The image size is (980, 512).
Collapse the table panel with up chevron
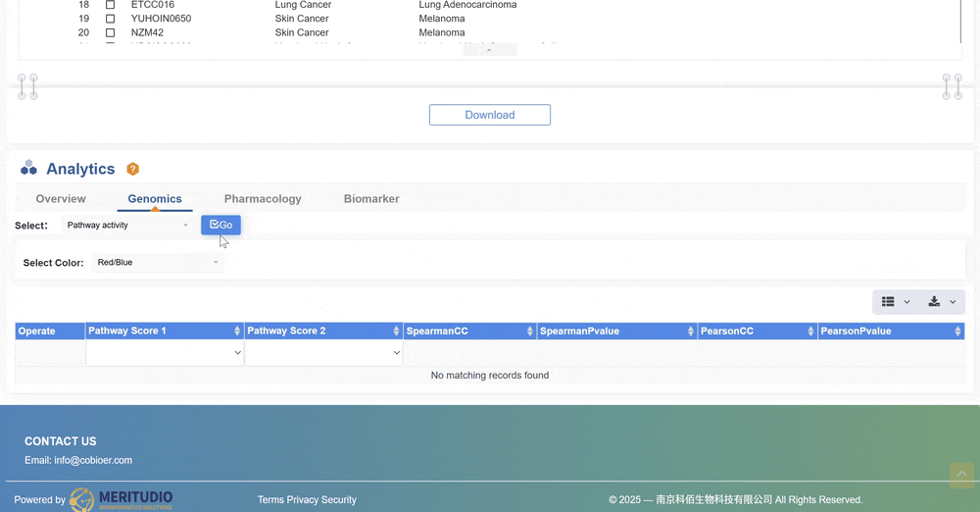[x=490, y=50]
